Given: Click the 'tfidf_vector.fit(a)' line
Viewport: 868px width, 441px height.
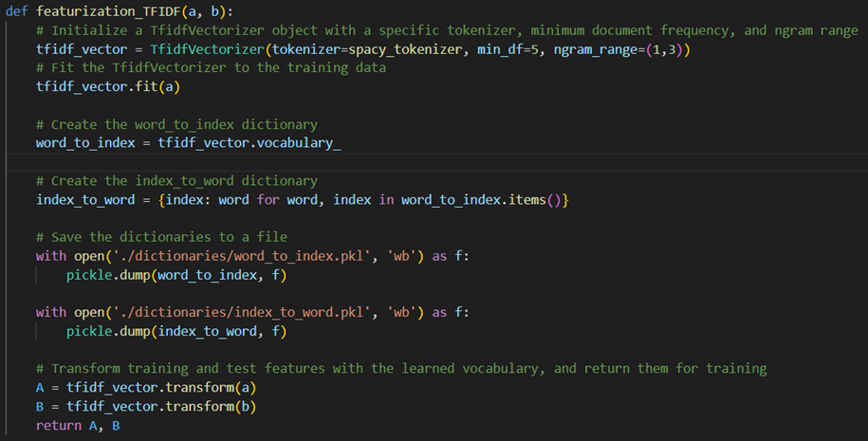Looking at the screenshot, I should click(x=108, y=87).
